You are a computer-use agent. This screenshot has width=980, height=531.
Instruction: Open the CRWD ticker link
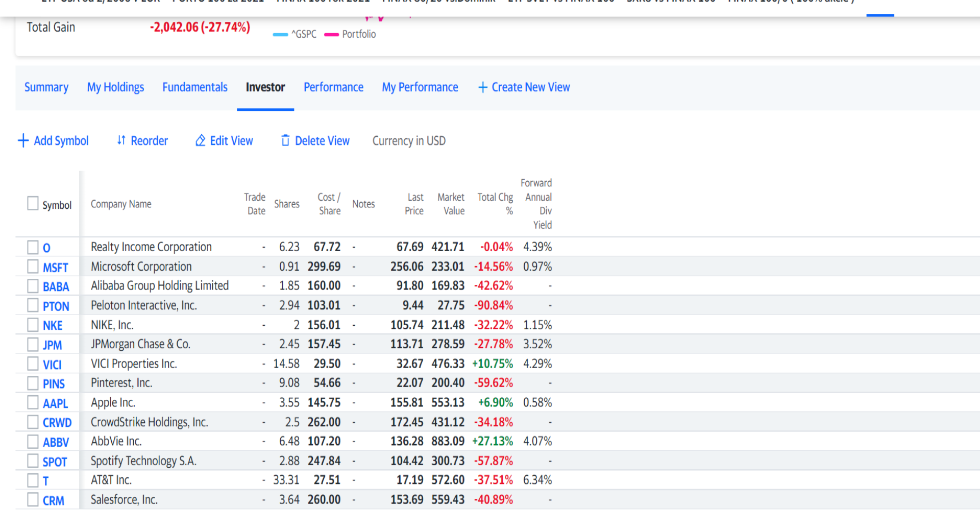(x=57, y=423)
